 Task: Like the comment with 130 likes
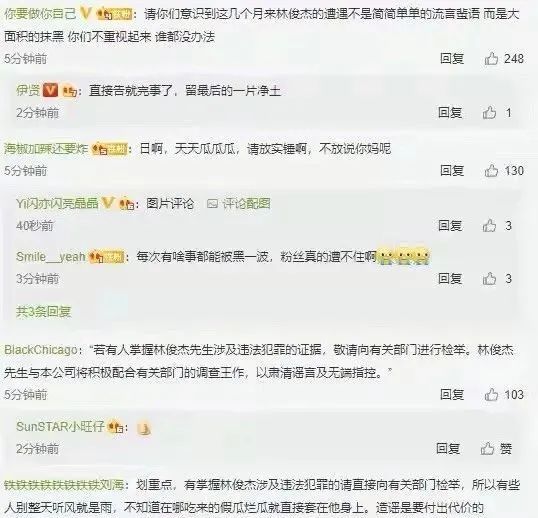point(491,170)
